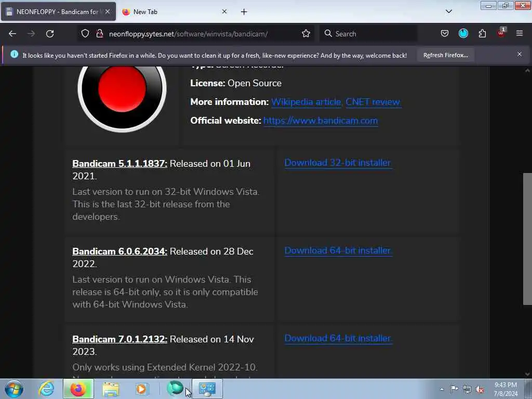This screenshot has height=399, width=532.
Task: Click the Bandicam 5.1.1.1837 version heading
Action: click(120, 164)
